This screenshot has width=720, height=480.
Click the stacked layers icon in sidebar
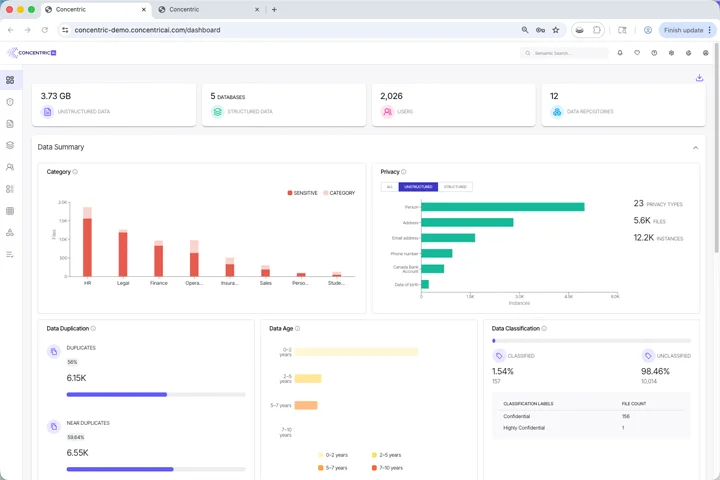10,145
